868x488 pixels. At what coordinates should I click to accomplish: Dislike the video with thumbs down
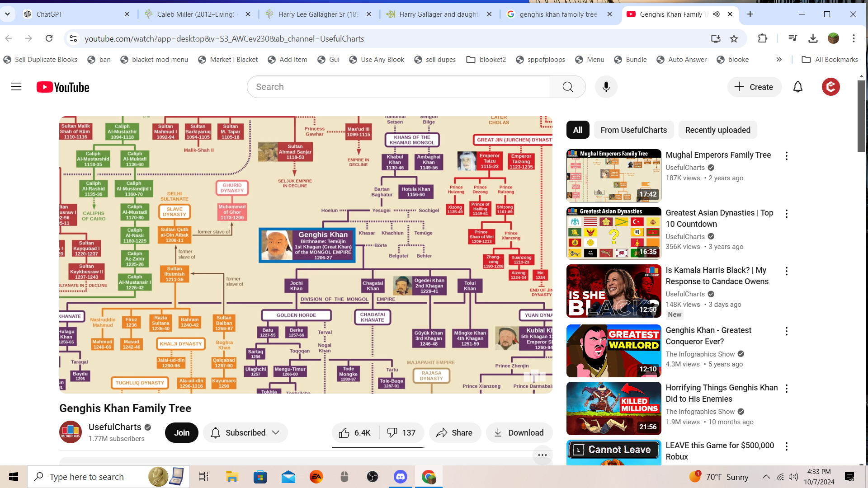[x=401, y=433]
